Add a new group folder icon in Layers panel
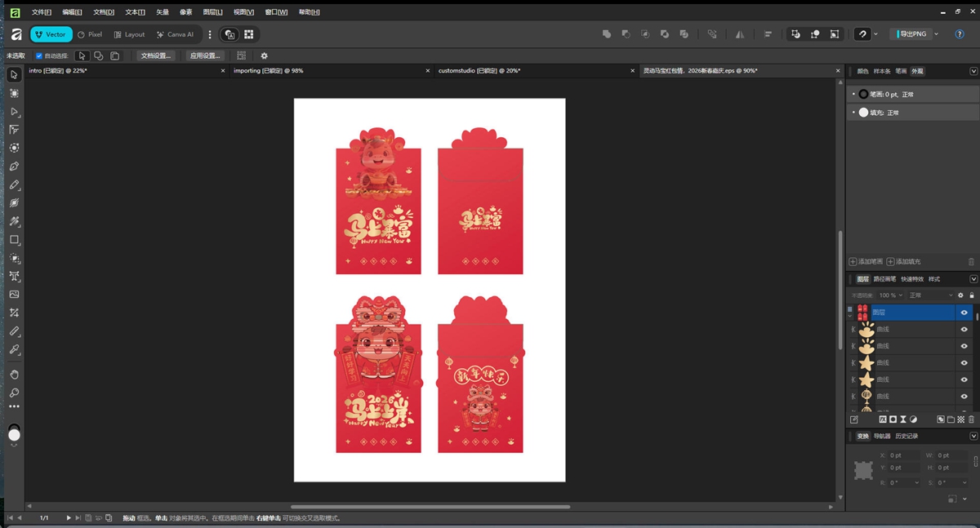This screenshot has height=528, width=980. tap(951, 419)
